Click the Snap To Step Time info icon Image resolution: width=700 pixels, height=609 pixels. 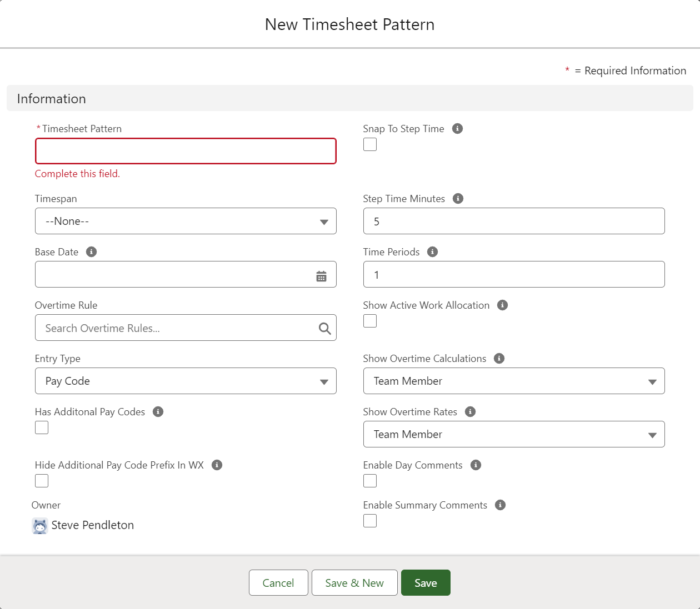(457, 129)
